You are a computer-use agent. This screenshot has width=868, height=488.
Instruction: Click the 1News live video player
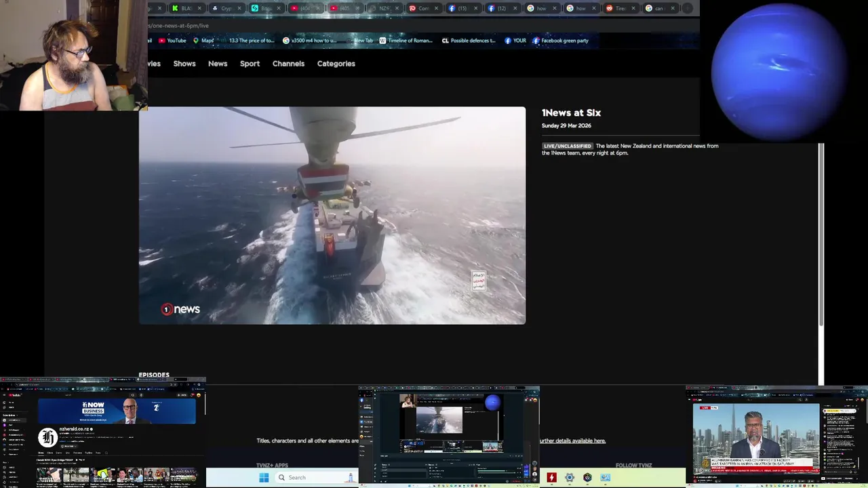332,216
